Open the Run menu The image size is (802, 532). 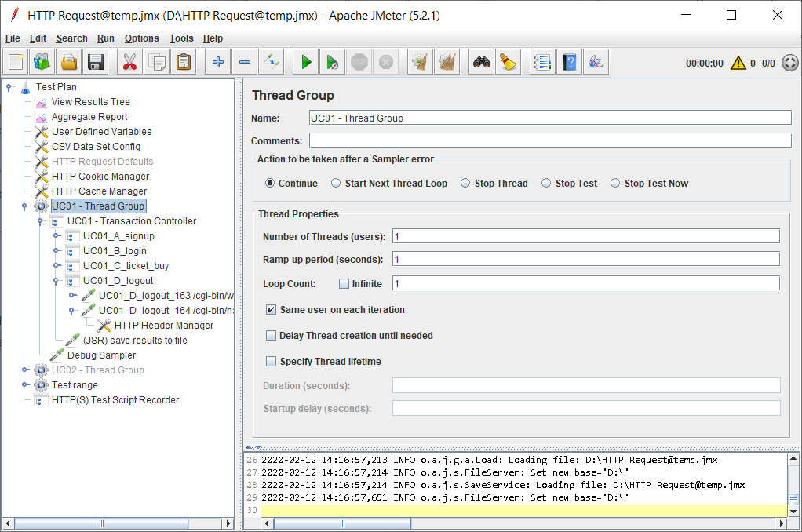(105, 38)
